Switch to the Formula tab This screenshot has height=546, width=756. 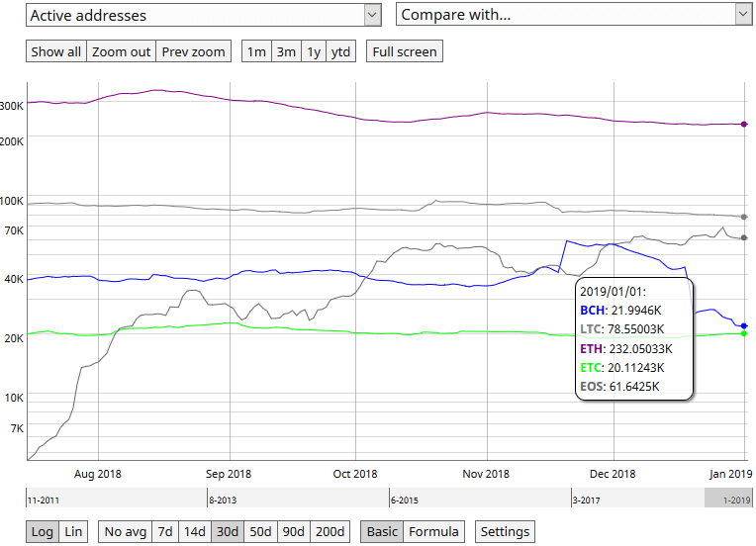[434, 531]
